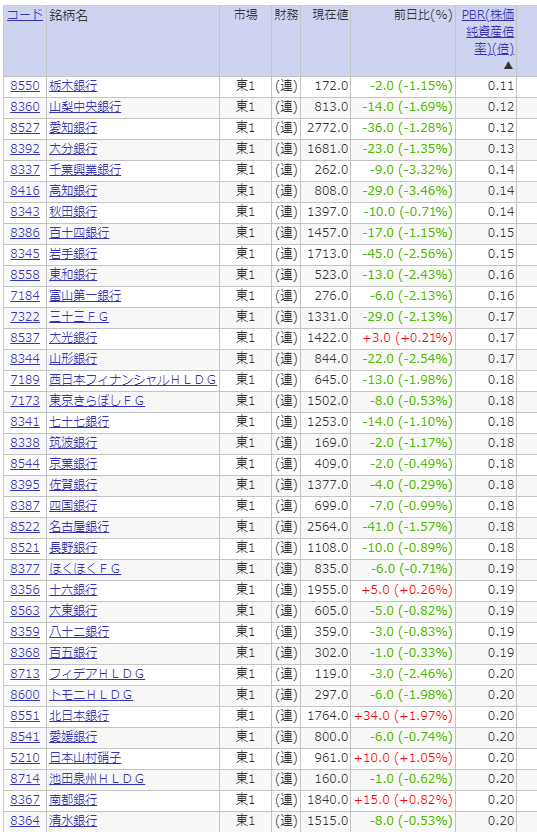Open 清水銀行 link
The width and height of the screenshot is (537, 832).
[73, 821]
